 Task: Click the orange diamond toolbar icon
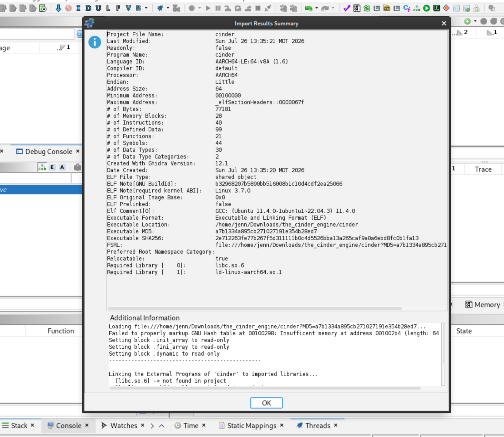tap(446, 8)
